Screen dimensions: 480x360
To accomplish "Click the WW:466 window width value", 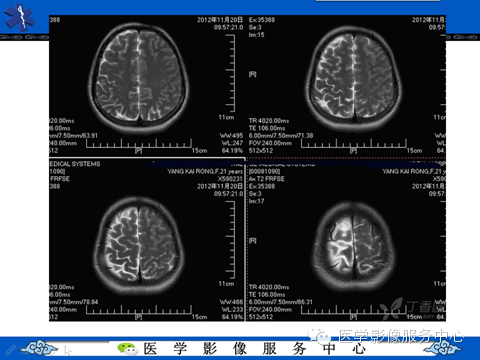I will coord(231,302).
